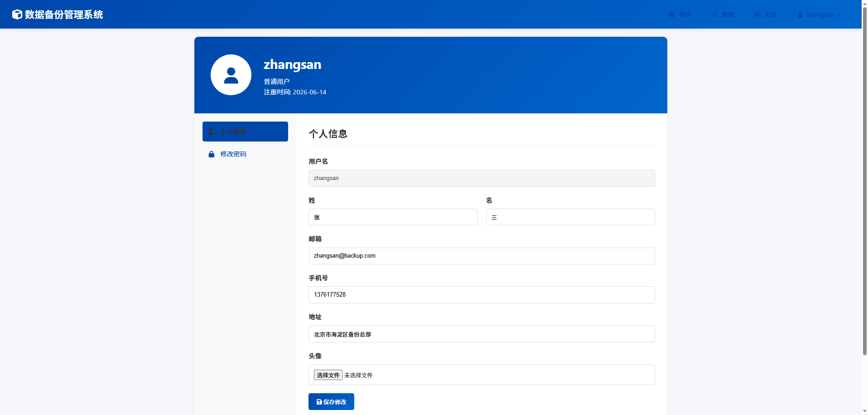
Task: Click the 保存修改 button
Action: click(331, 402)
